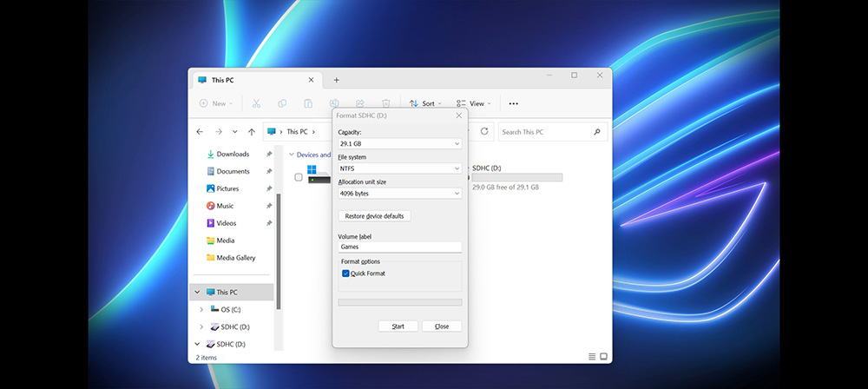Add a new tab with plus icon

click(x=337, y=80)
